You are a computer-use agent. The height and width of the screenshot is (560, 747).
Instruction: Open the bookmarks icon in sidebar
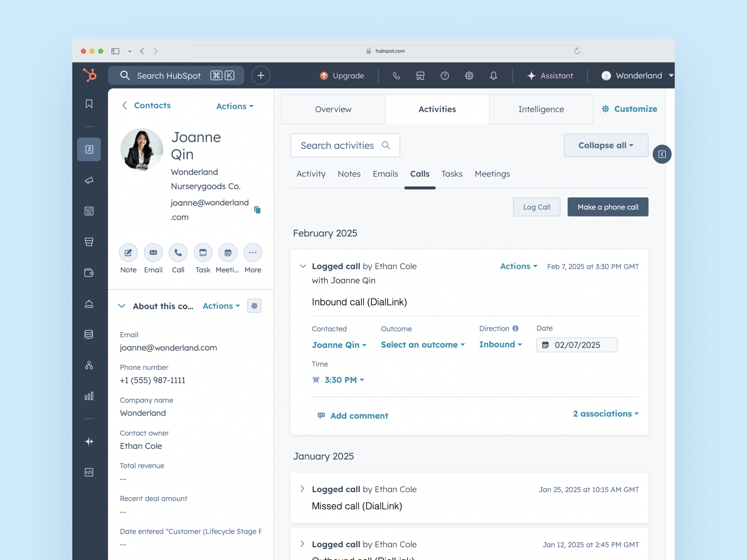(89, 104)
